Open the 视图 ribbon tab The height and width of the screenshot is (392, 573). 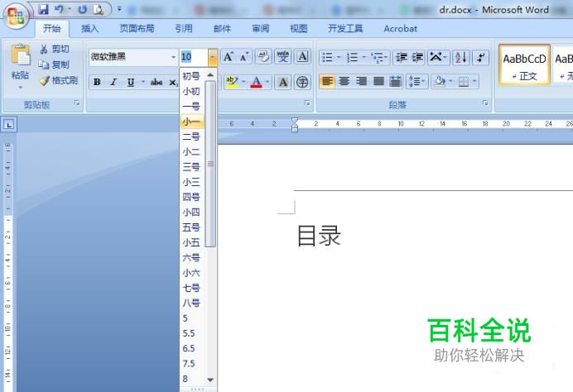point(299,28)
